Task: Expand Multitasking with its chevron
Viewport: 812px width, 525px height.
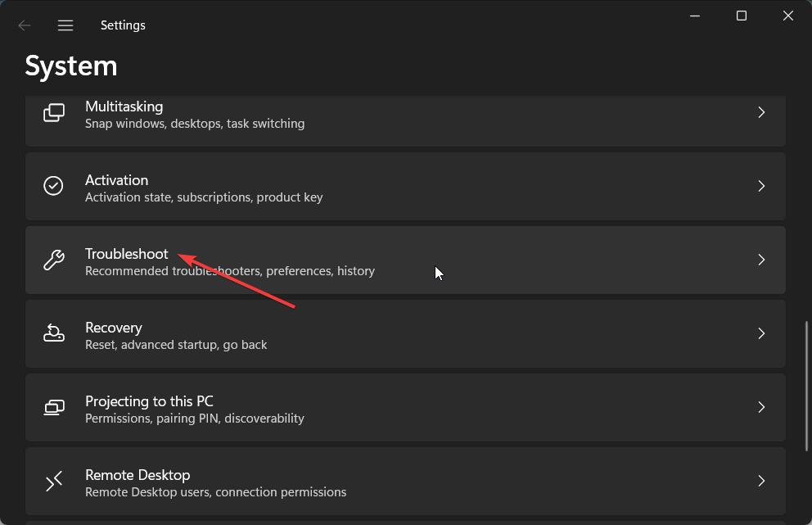Action: click(x=761, y=112)
